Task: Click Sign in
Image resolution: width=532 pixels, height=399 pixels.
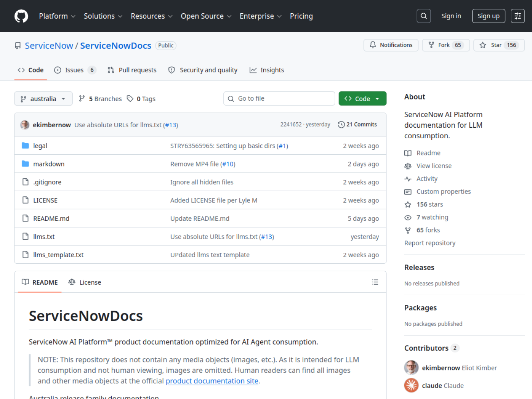Action: (x=451, y=16)
